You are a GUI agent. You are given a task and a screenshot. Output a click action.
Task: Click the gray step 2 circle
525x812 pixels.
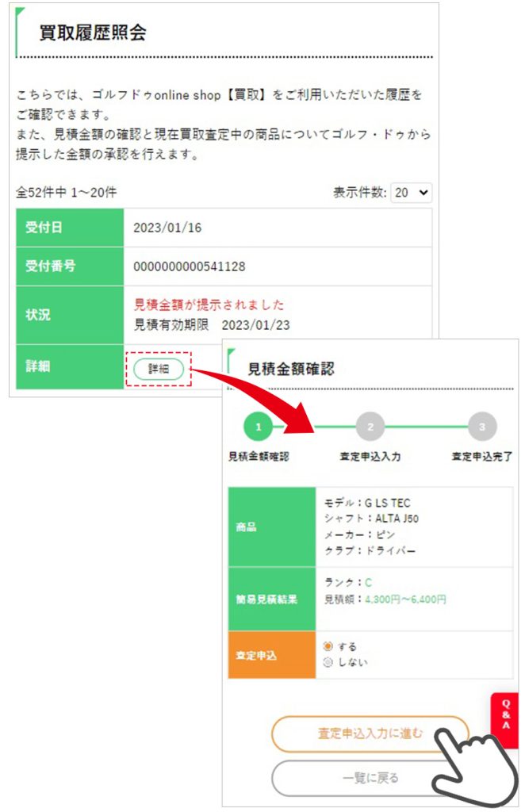(x=370, y=427)
